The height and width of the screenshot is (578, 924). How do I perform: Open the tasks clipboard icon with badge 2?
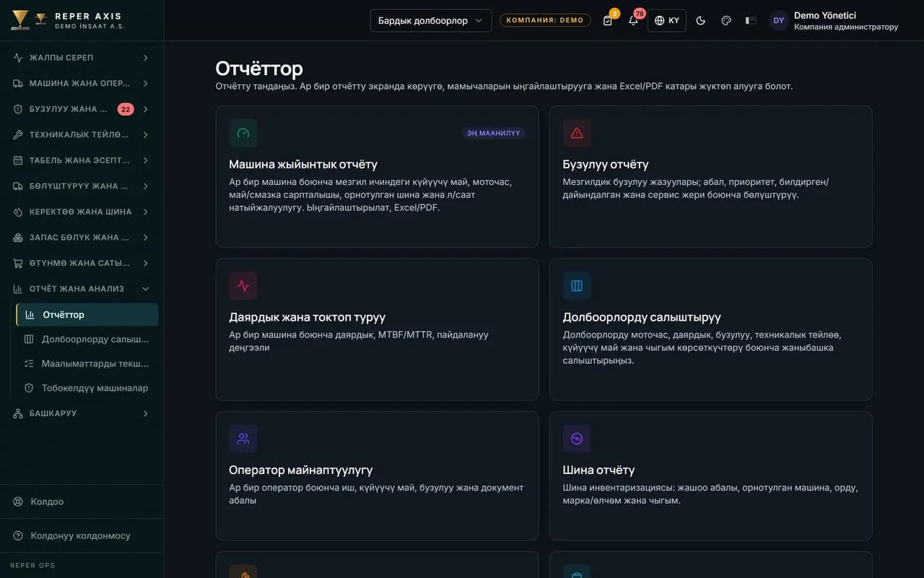click(608, 20)
